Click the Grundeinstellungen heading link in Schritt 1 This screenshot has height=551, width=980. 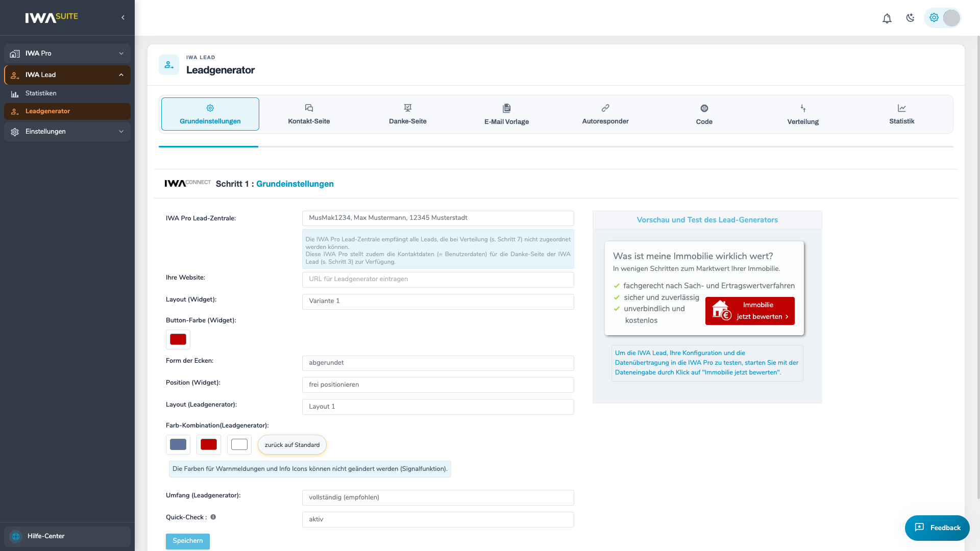295,184
